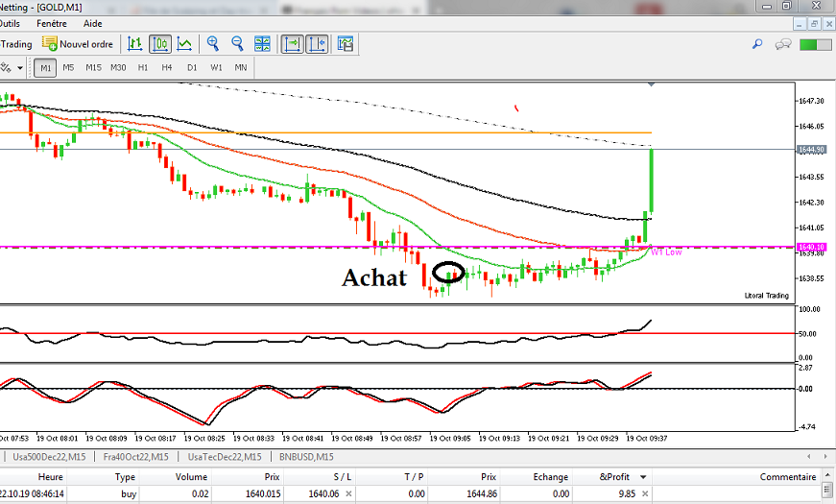The width and height of the screenshot is (836, 504).
Task: Close the buy position via profit X
Action: [x=645, y=493]
